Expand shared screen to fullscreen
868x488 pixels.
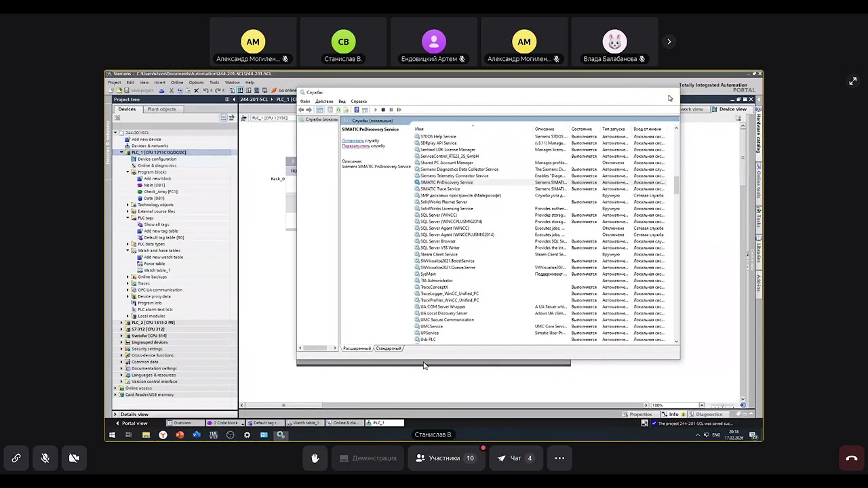pyautogui.click(x=852, y=81)
